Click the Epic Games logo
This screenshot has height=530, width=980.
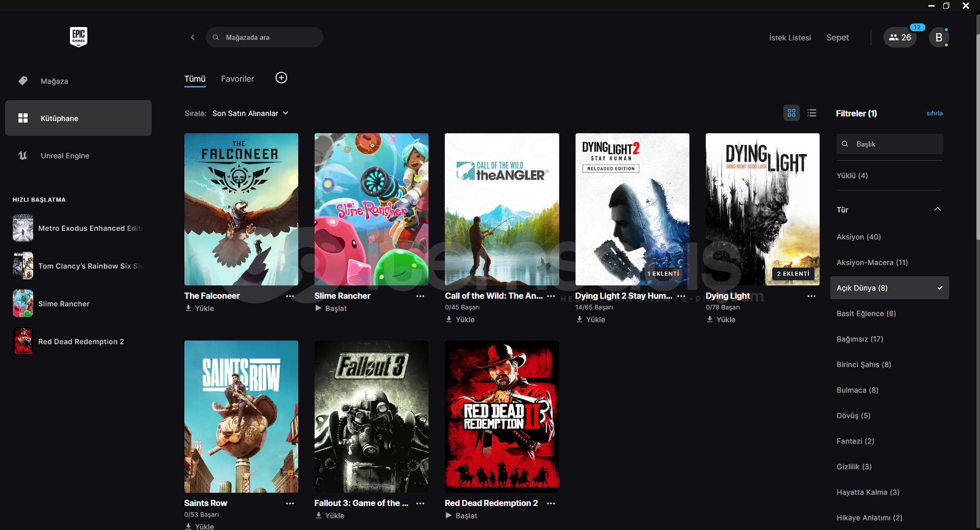[x=79, y=37]
